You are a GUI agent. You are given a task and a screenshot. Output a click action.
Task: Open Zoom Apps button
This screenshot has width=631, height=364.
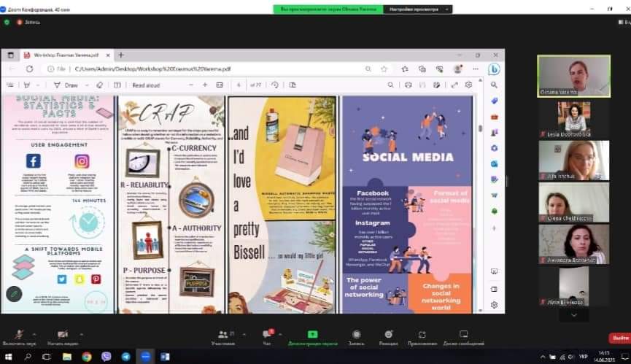[422, 337]
